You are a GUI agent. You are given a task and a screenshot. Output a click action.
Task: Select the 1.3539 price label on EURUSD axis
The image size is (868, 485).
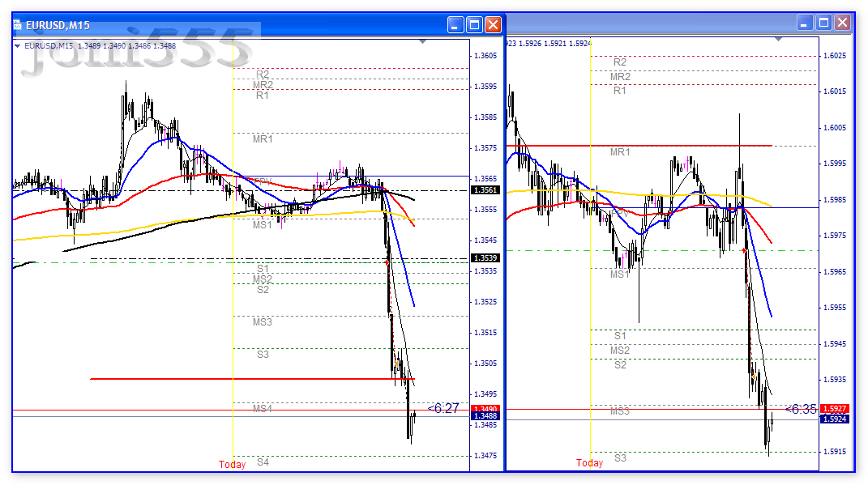pyautogui.click(x=485, y=257)
